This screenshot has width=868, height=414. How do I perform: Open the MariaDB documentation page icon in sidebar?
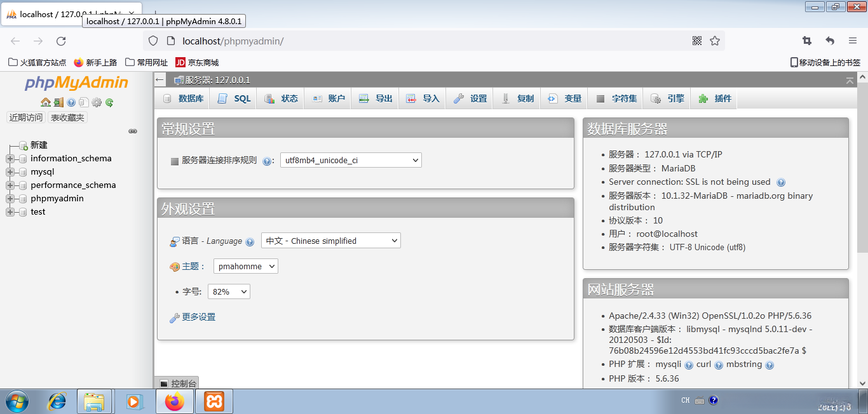pos(84,102)
